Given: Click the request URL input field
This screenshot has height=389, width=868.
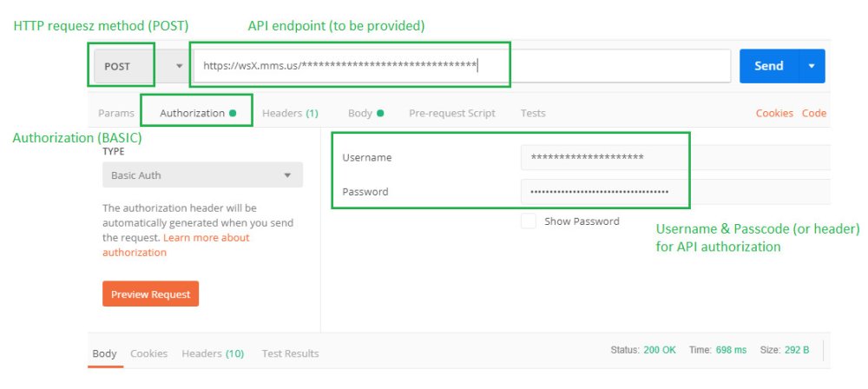Looking at the screenshot, I should (x=460, y=66).
